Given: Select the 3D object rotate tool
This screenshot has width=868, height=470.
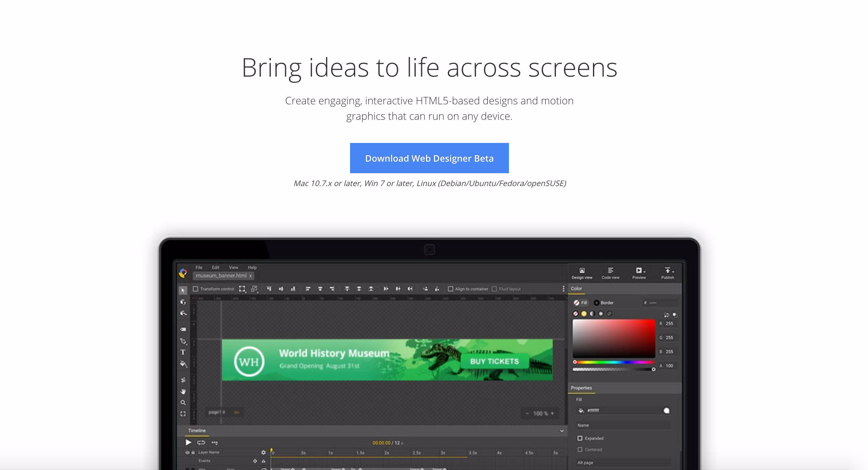Looking at the screenshot, I should point(183,302).
